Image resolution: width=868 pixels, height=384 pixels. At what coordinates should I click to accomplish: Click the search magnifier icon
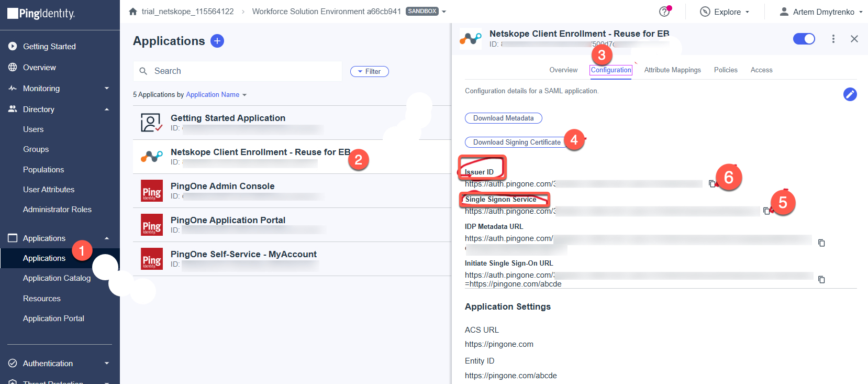[x=143, y=71]
